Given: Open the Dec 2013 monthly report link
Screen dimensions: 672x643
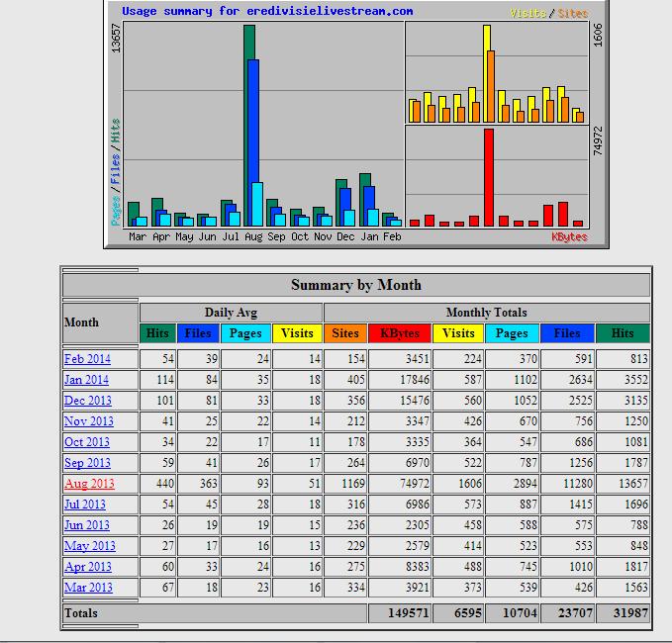Looking at the screenshot, I should (x=88, y=400).
